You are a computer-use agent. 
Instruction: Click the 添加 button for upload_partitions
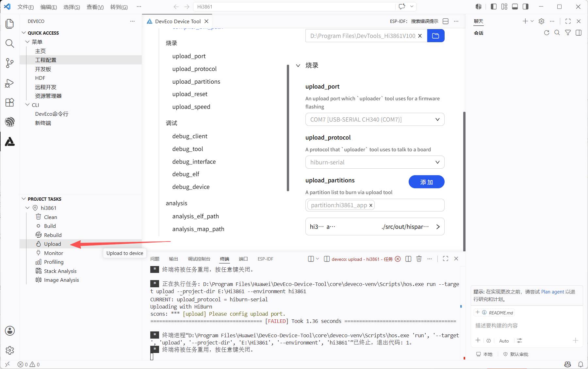point(426,182)
